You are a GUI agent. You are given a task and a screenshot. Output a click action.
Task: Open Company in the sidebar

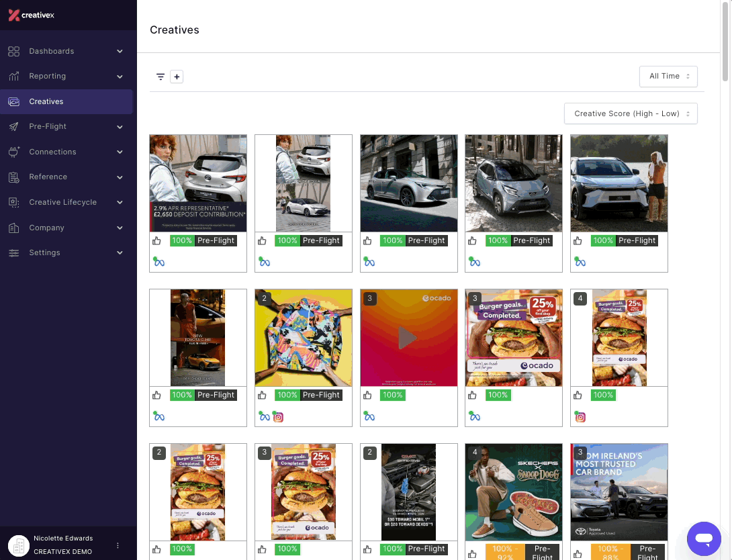pyautogui.click(x=66, y=228)
